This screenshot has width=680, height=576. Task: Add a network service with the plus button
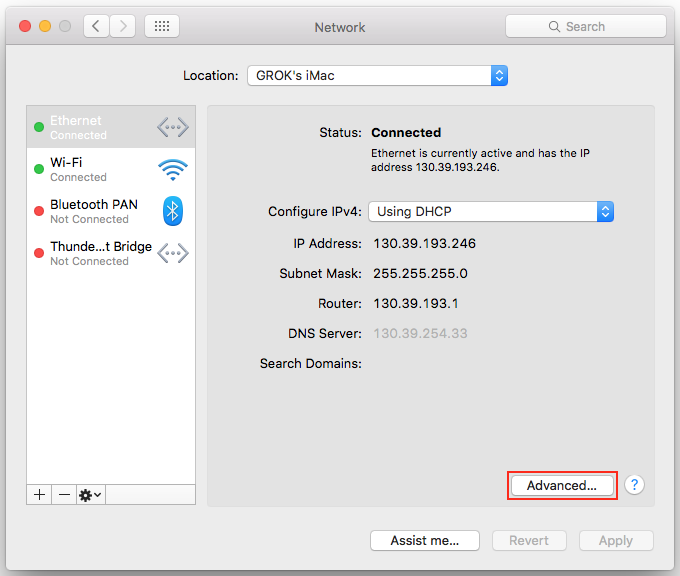[39, 494]
